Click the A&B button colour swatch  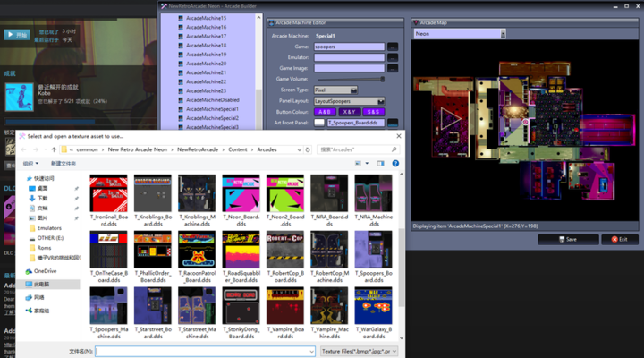tap(325, 112)
